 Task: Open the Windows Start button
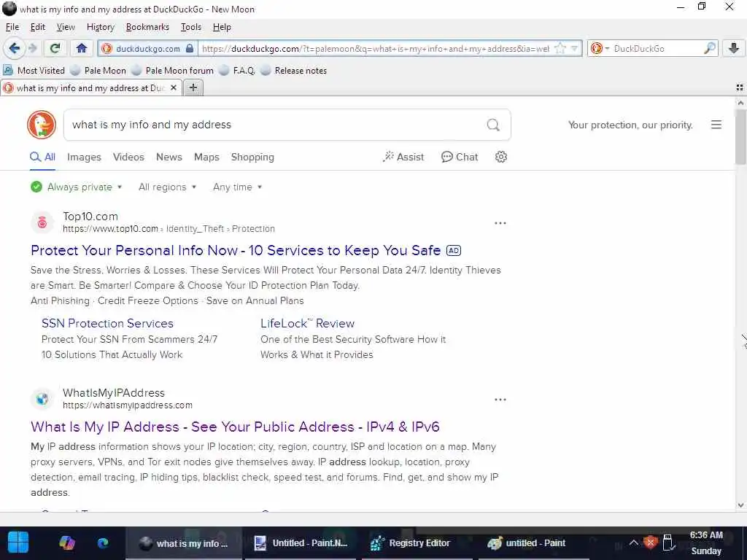pos(18,542)
